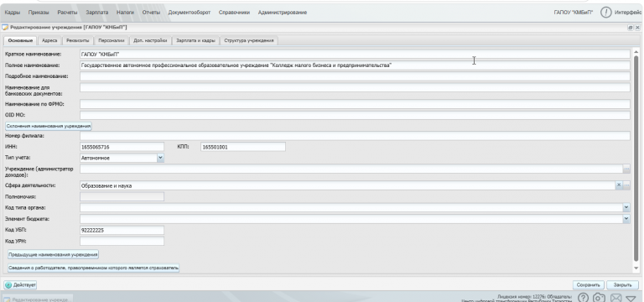This screenshot has width=644, height=302.
Task: Open the Расчеты menu
Action: coord(67,13)
